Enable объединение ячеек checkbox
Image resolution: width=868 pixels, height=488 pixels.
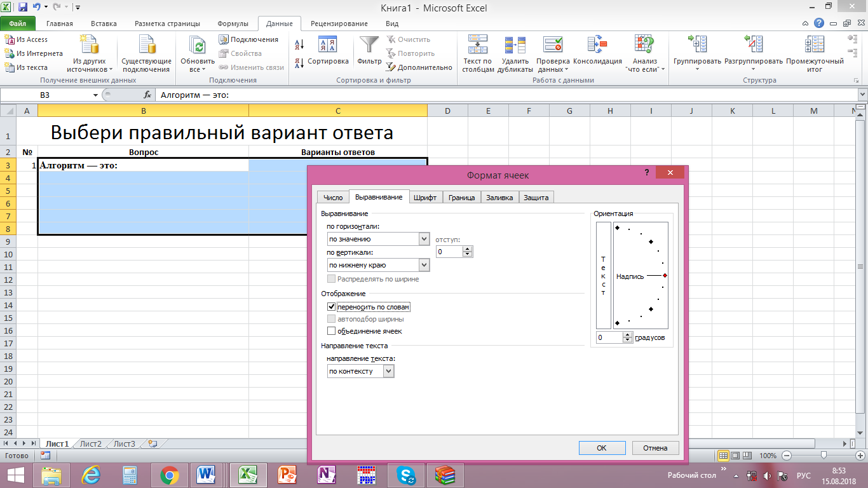coord(331,331)
